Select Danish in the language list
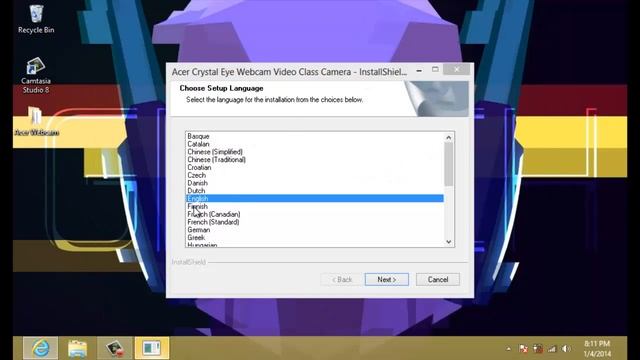This screenshot has width=640, height=360. click(315, 183)
